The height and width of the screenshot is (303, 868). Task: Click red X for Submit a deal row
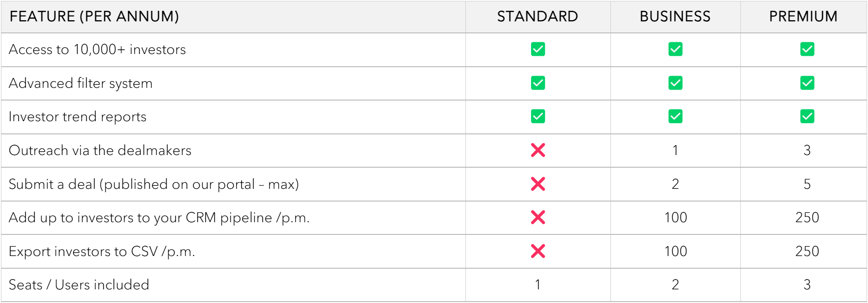538,184
